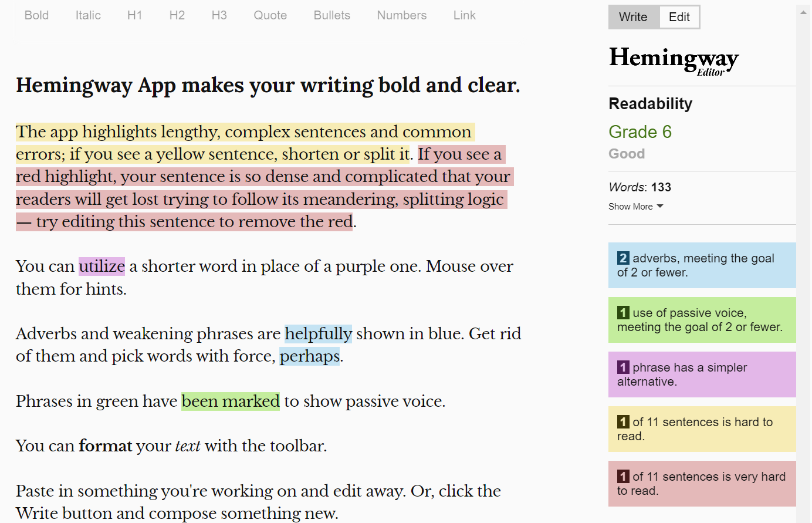The width and height of the screenshot is (812, 523).
Task: Click the purple highlighted word utilize
Action: click(x=102, y=266)
